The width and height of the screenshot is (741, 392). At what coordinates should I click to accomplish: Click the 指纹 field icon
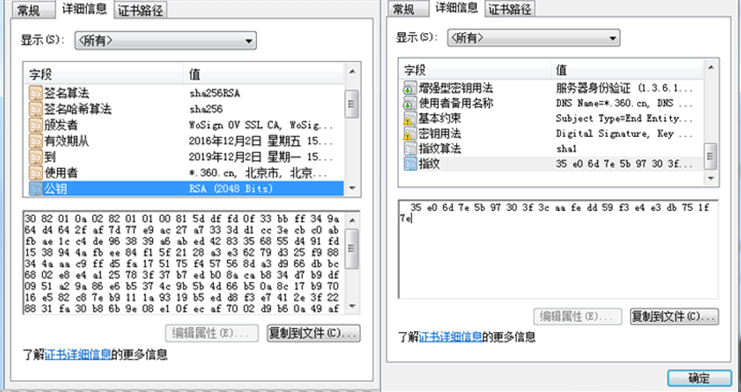(410, 164)
